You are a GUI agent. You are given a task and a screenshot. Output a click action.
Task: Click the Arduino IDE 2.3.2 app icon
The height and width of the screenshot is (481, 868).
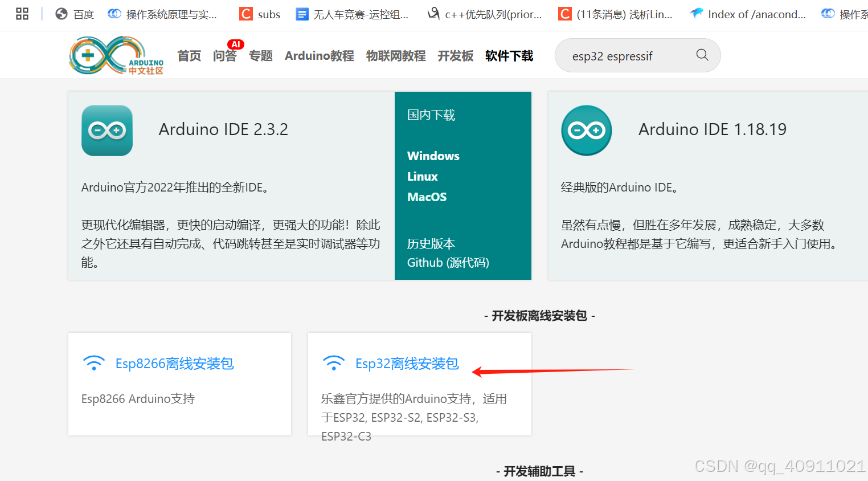(x=107, y=131)
